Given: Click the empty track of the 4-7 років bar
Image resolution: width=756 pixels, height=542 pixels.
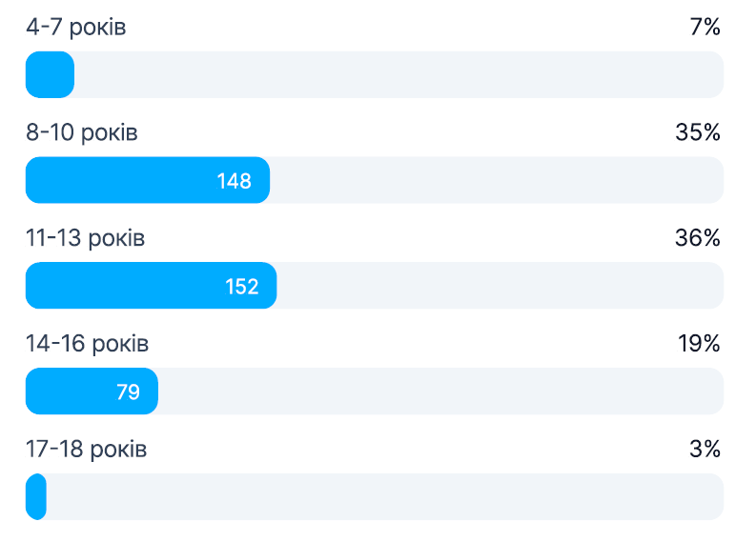Looking at the screenshot, I should point(398,74).
